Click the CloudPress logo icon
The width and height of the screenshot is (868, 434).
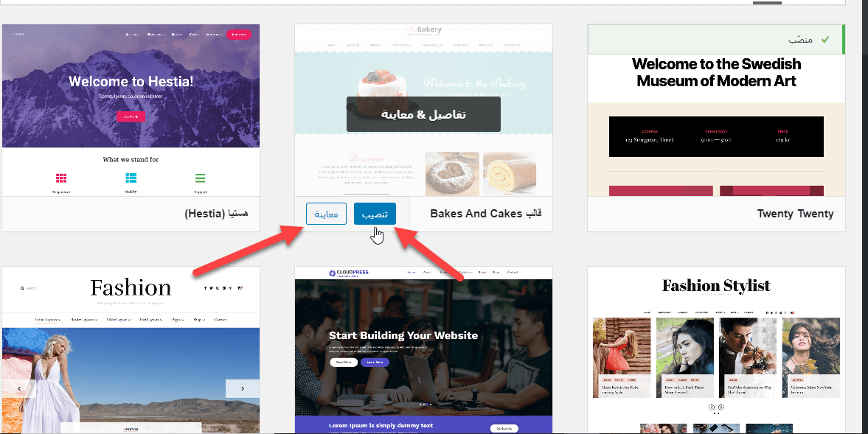click(x=332, y=273)
